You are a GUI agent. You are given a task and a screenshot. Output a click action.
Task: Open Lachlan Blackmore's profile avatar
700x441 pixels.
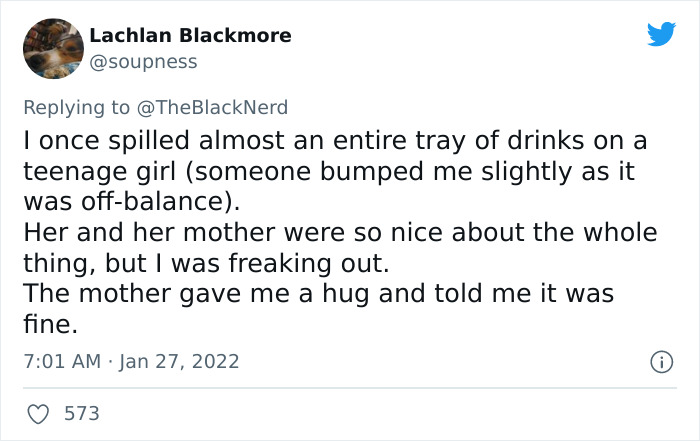tap(52, 48)
